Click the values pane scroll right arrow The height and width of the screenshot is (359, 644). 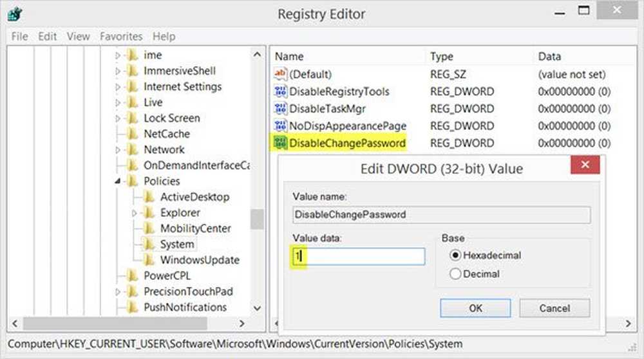[629, 324]
